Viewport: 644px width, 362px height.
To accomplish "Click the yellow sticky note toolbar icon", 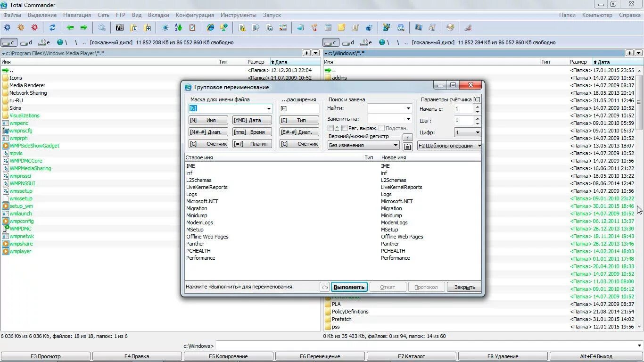I will tap(341, 28).
